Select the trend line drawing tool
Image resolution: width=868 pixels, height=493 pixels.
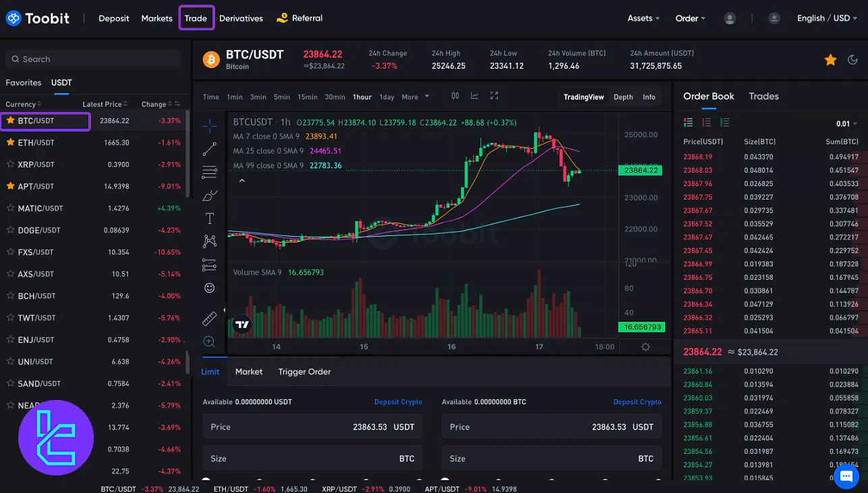pos(210,149)
